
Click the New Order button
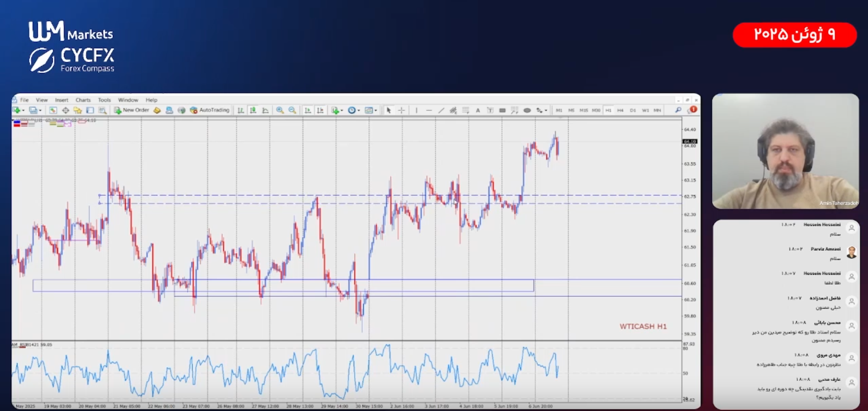pos(132,110)
